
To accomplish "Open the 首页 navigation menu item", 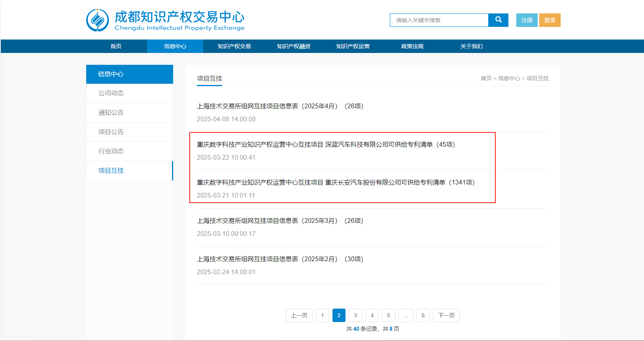I will 116,46.
